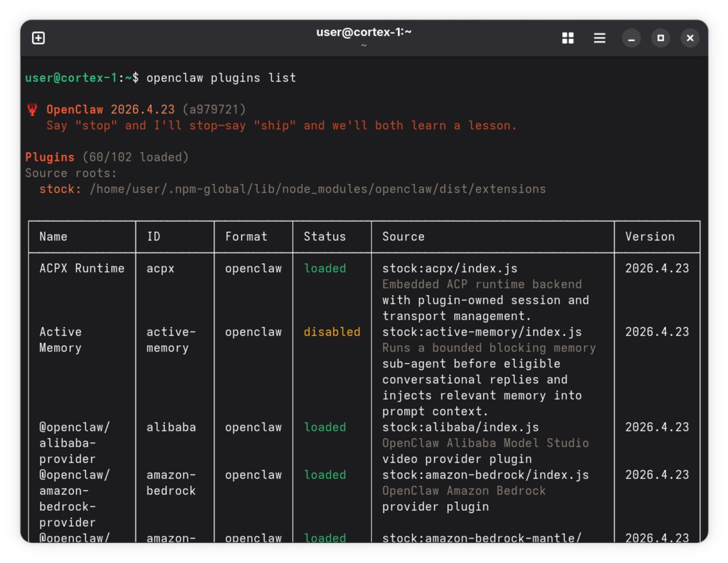Click the Version column header
Image resolution: width=728 pixels, height=563 pixels.
coord(650,237)
